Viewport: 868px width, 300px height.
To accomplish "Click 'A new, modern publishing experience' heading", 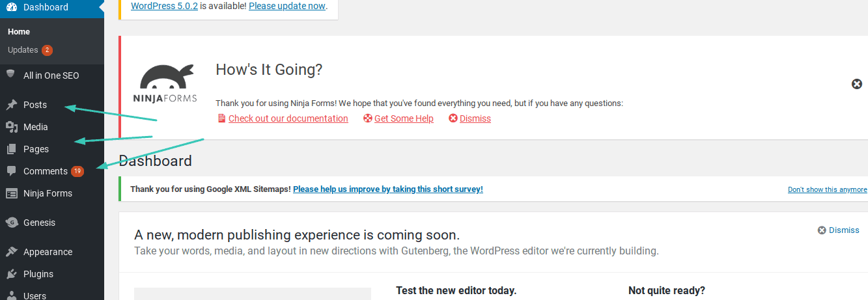I will 297,235.
